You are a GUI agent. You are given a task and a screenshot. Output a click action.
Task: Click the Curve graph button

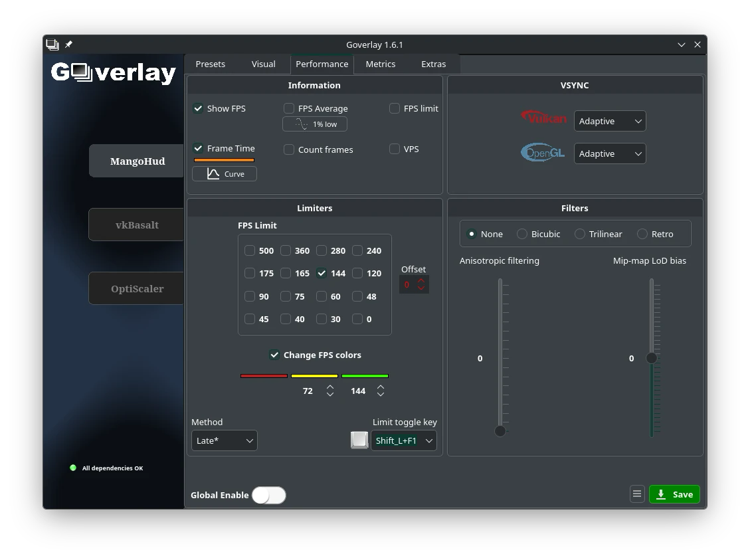(224, 174)
